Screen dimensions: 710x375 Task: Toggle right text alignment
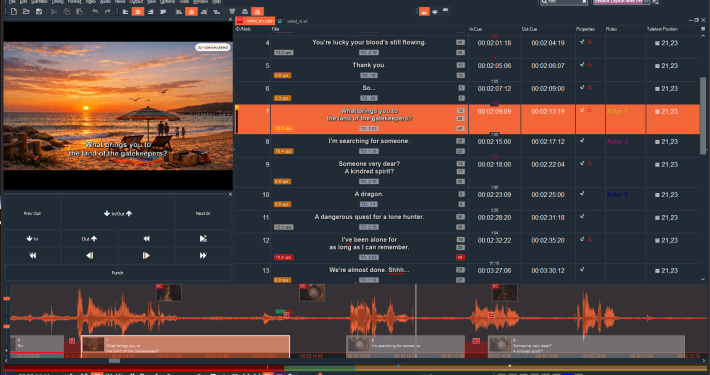(x=150, y=12)
